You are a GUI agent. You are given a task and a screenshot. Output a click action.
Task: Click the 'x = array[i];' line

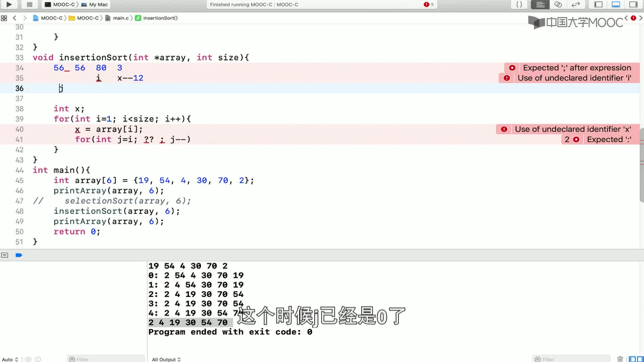(109, 129)
